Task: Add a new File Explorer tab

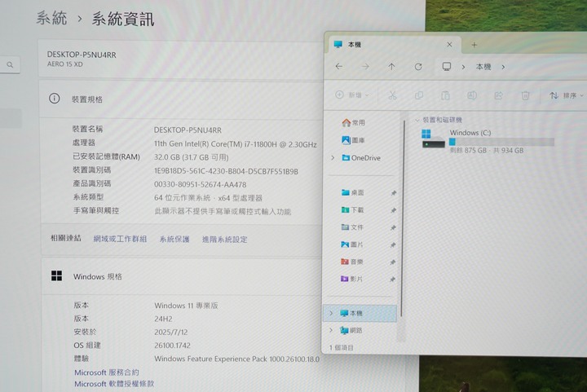Action: tap(474, 45)
